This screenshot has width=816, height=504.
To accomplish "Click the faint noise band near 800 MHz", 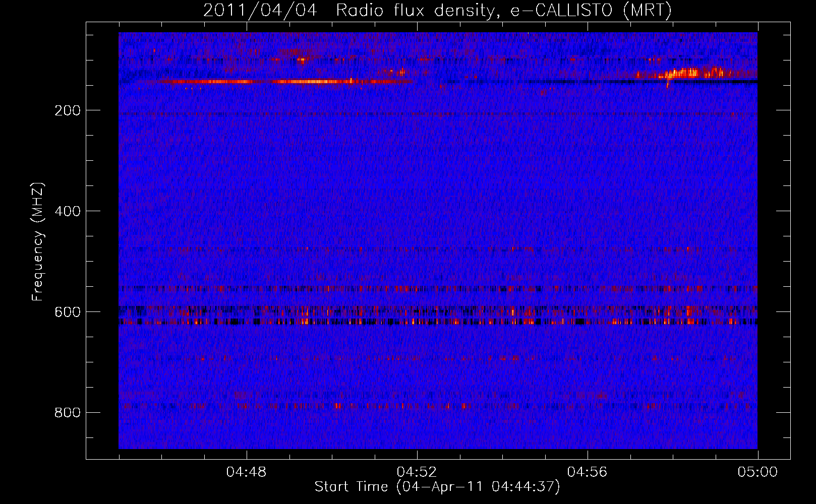I will pyautogui.click(x=438, y=405).
